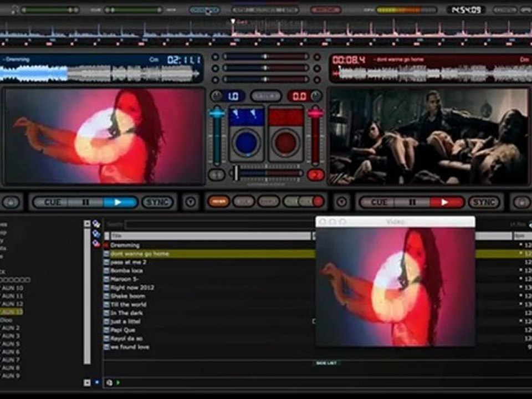
Task: Play the left blue deck
Action: click(120, 202)
